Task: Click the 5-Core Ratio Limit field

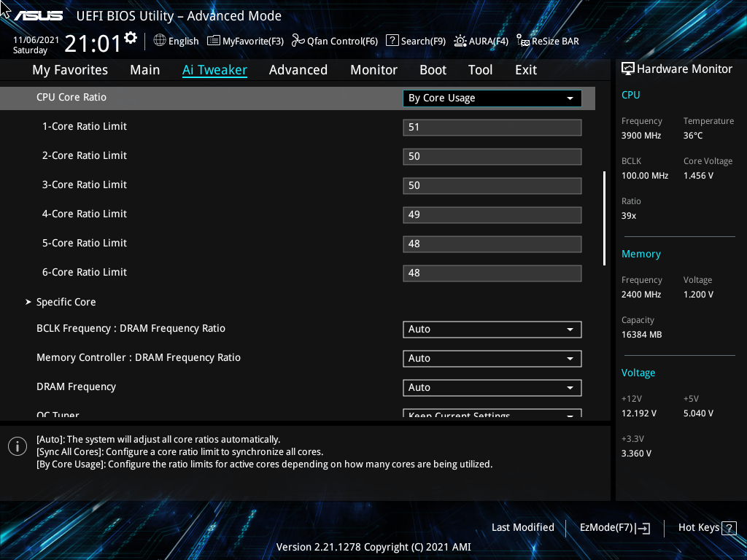Action: (x=492, y=244)
